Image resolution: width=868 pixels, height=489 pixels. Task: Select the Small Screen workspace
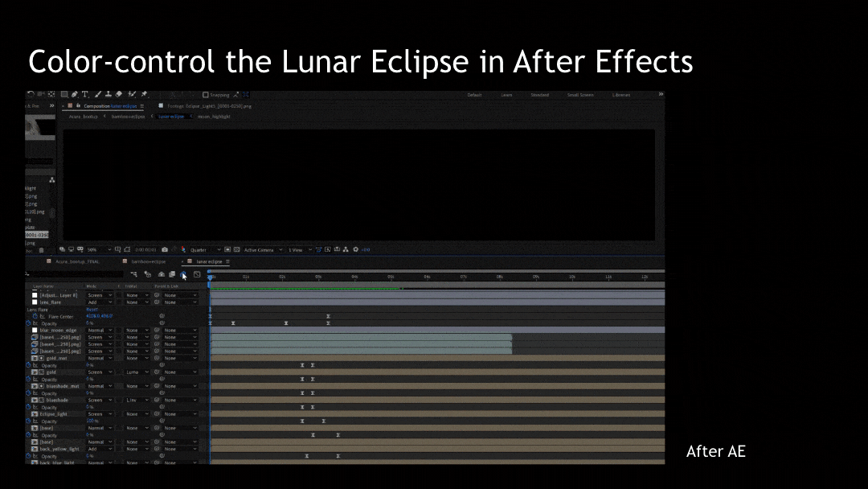(x=580, y=95)
